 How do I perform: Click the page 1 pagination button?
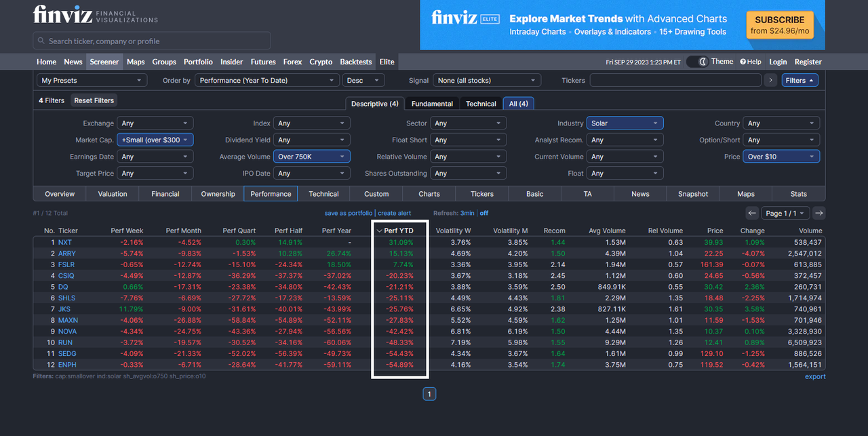pyautogui.click(x=429, y=394)
